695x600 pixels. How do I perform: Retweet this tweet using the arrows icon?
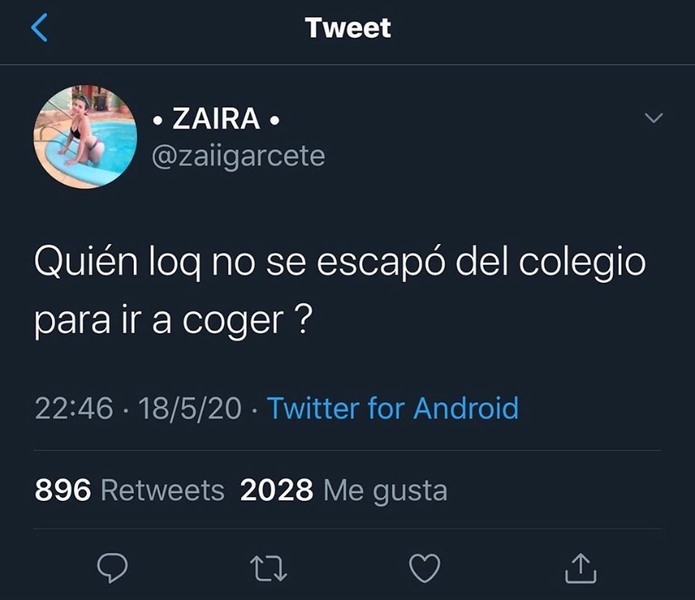coord(269,569)
